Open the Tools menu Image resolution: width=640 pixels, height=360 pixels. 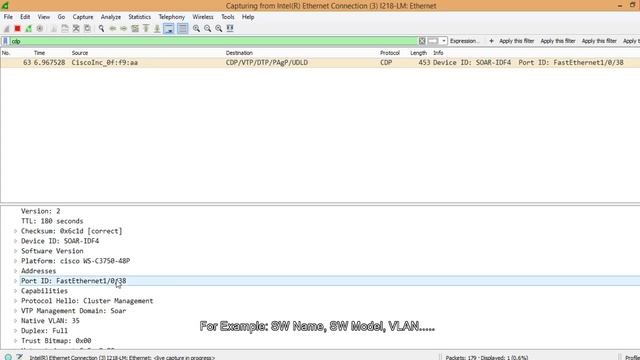point(228,17)
